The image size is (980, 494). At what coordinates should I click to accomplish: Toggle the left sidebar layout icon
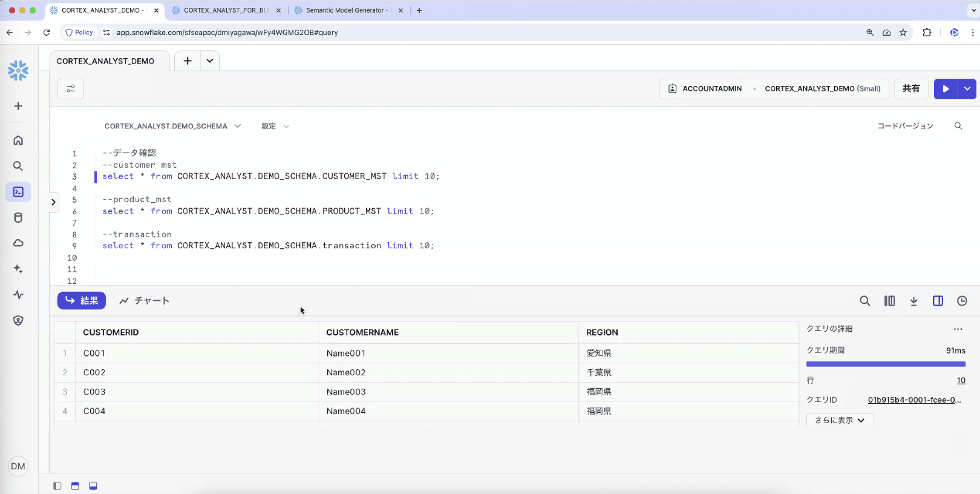tap(57, 486)
